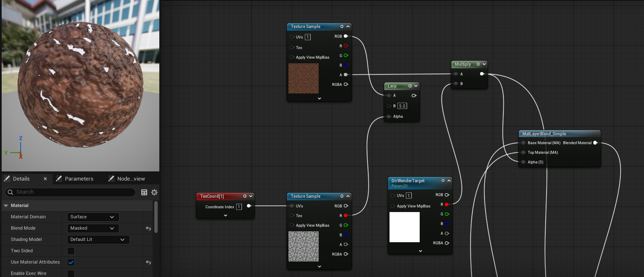Select the DirtRenderTarget node title
Screen dimensions: 644x277
(408, 181)
